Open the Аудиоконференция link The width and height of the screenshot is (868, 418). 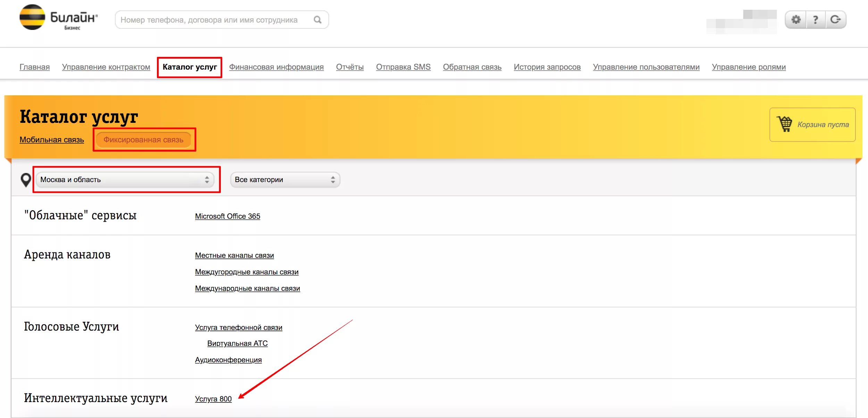click(x=228, y=360)
